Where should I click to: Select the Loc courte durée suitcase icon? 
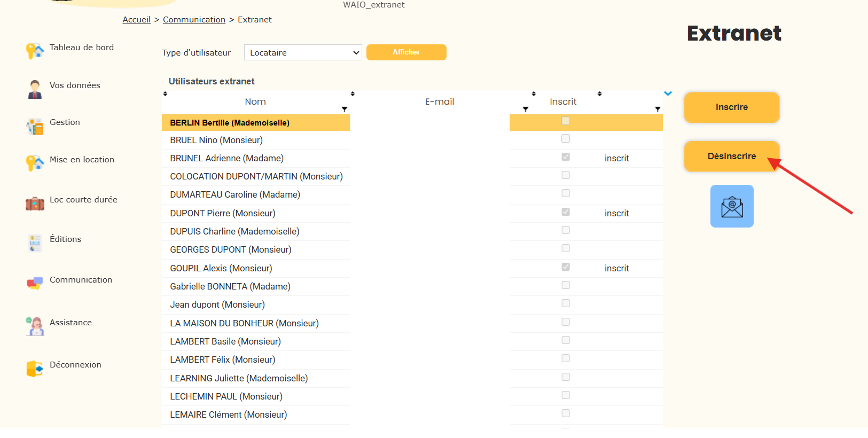point(35,204)
